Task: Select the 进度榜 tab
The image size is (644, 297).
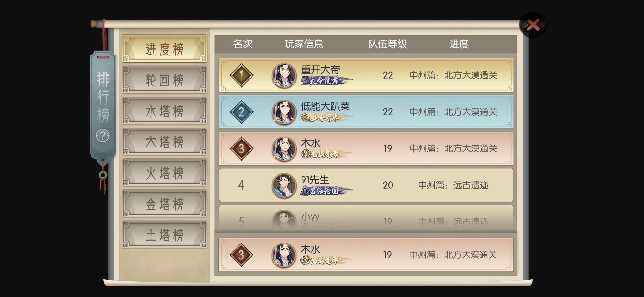Action: [164, 49]
